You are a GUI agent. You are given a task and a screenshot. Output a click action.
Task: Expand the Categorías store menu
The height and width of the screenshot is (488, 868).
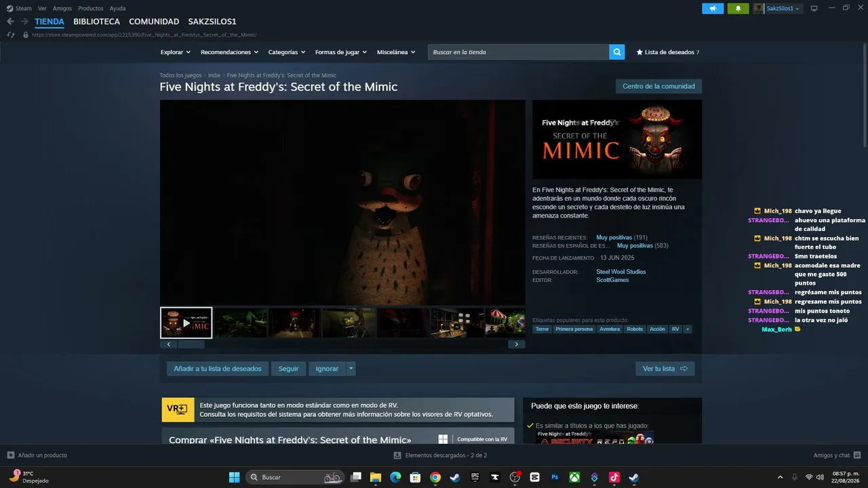coord(286,52)
